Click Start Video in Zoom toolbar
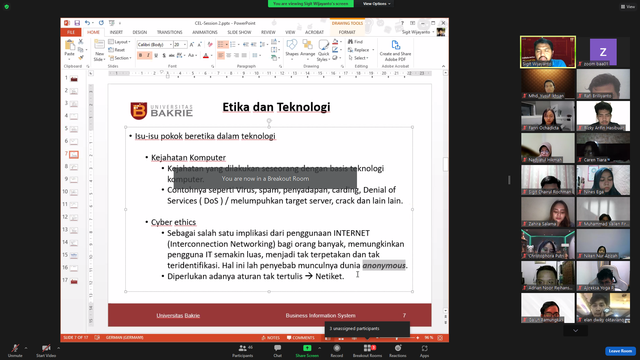The height and width of the screenshot is (360, 640). [46, 351]
